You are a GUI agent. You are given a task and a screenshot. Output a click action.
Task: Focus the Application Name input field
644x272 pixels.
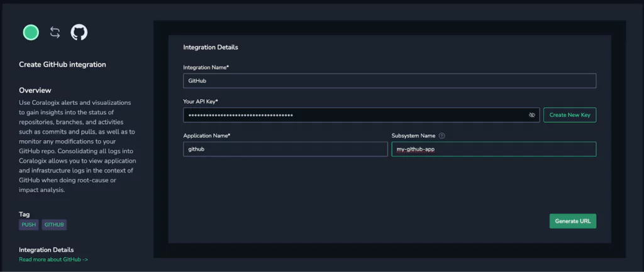286,150
